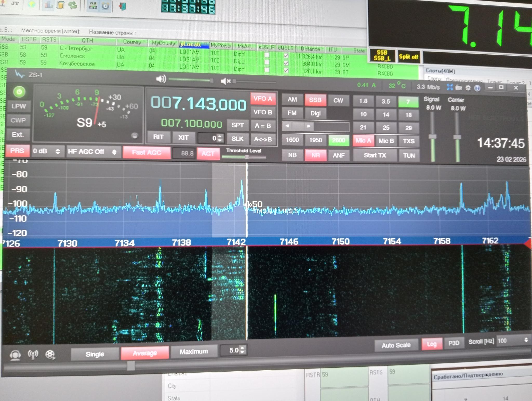Click the green power button icon

[19, 92]
